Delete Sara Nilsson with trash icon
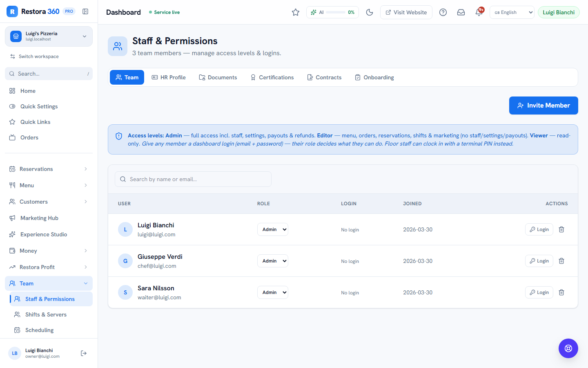The width and height of the screenshot is (588, 368). pos(561,292)
